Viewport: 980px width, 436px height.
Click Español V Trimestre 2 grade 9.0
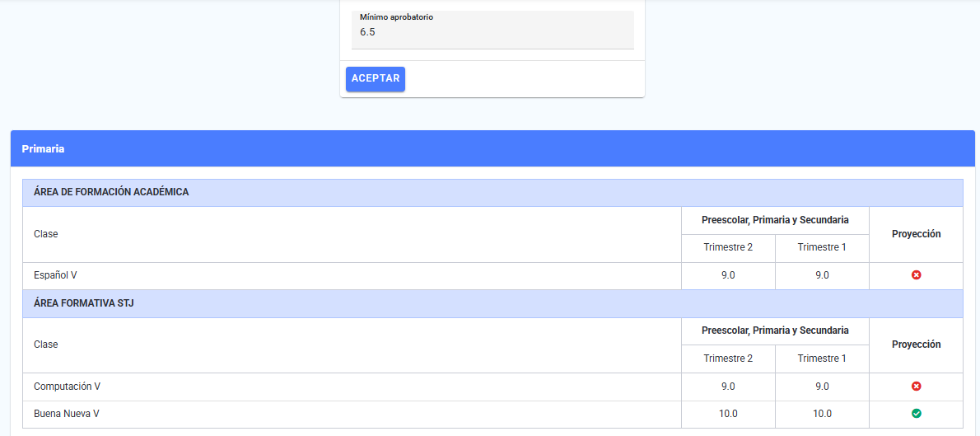click(x=728, y=275)
